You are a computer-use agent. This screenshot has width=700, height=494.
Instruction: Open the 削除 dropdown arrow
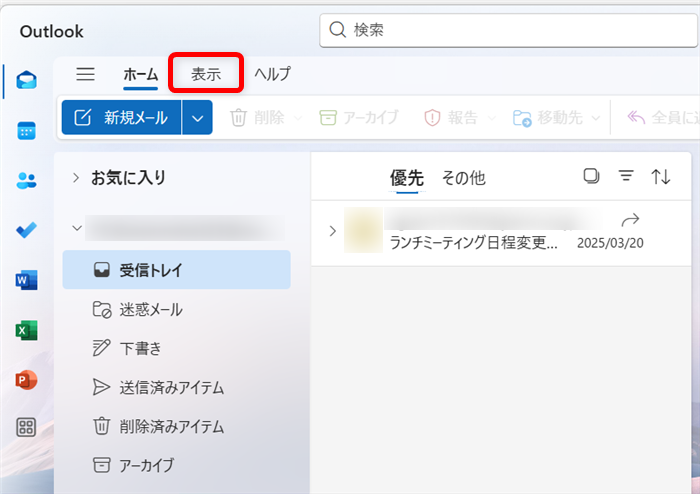(297, 118)
